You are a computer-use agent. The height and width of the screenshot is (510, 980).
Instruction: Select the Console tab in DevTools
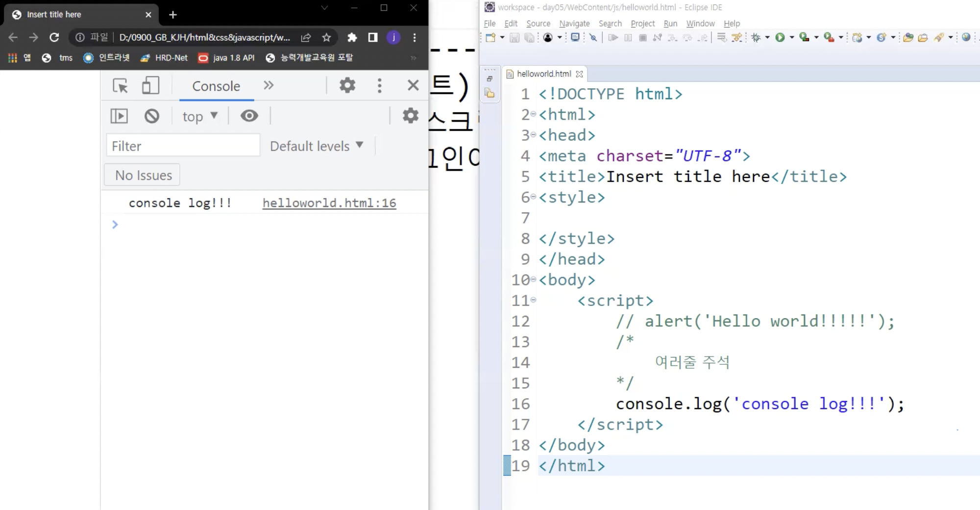point(216,86)
